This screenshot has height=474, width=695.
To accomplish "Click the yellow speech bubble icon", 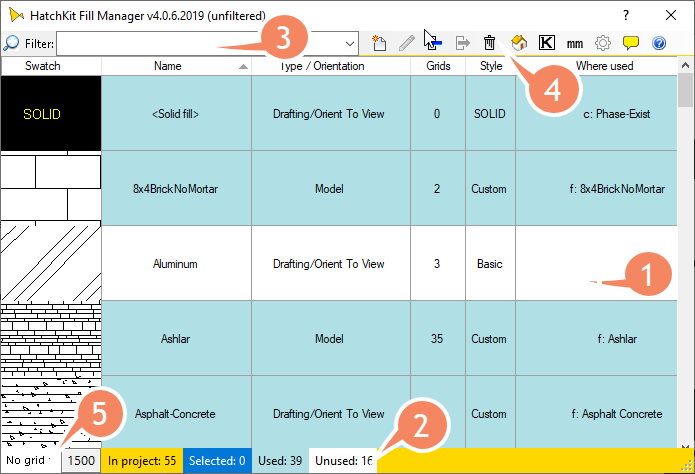I will coord(631,43).
